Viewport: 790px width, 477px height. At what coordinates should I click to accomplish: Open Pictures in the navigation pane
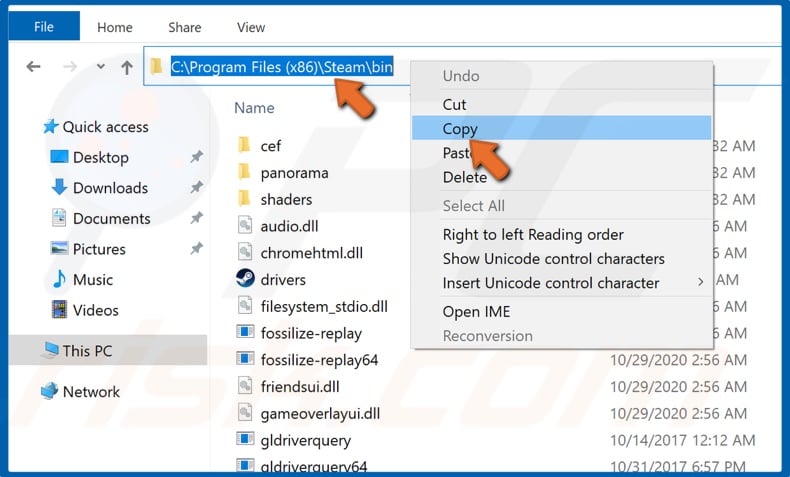pos(99,249)
